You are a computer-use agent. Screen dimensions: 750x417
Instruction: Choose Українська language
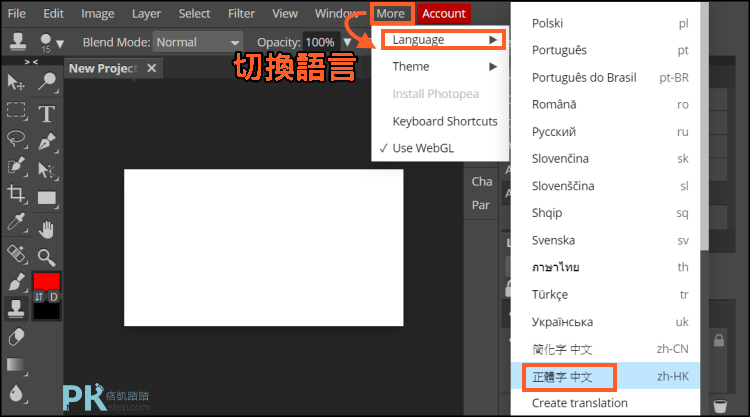point(606,322)
